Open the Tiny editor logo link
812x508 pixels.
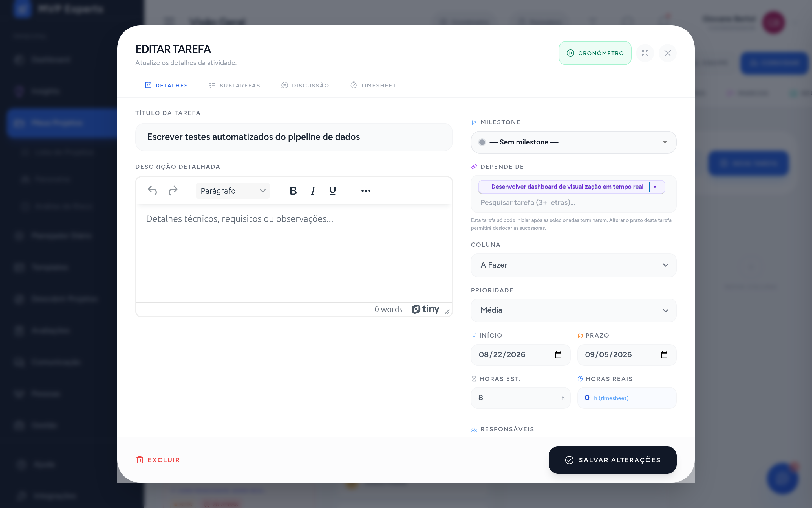point(425,309)
